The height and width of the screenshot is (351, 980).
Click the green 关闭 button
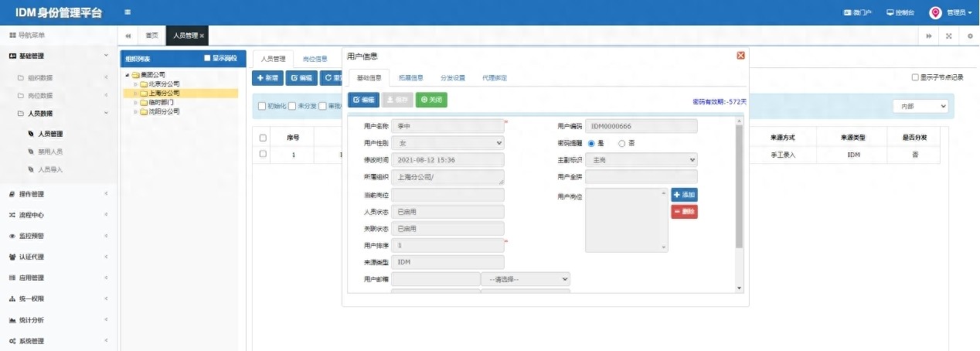pos(431,100)
